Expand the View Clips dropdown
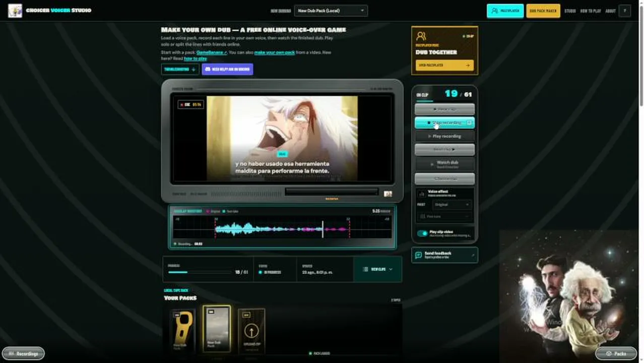 (x=377, y=269)
